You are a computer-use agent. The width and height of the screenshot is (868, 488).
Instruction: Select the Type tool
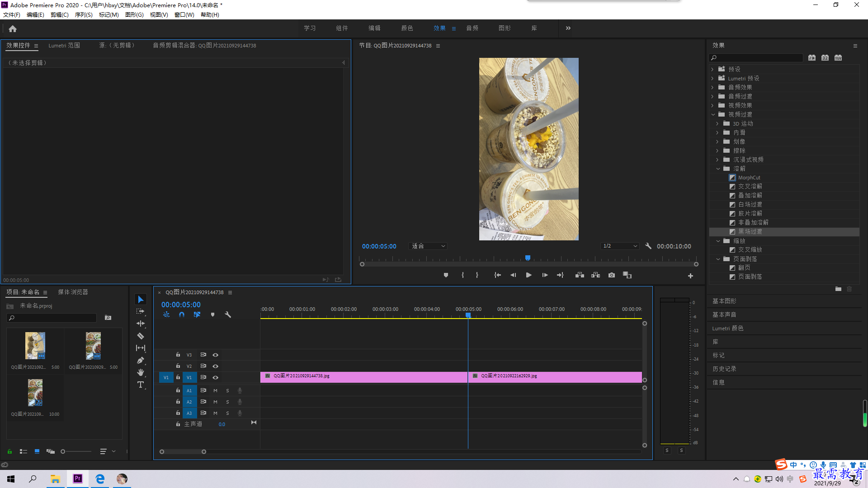141,385
